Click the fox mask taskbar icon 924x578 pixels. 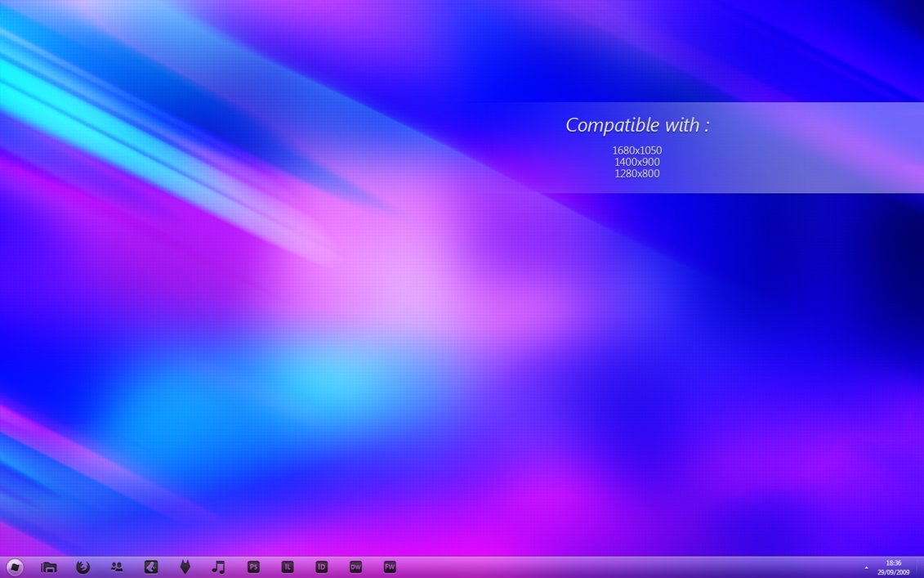[185, 567]
